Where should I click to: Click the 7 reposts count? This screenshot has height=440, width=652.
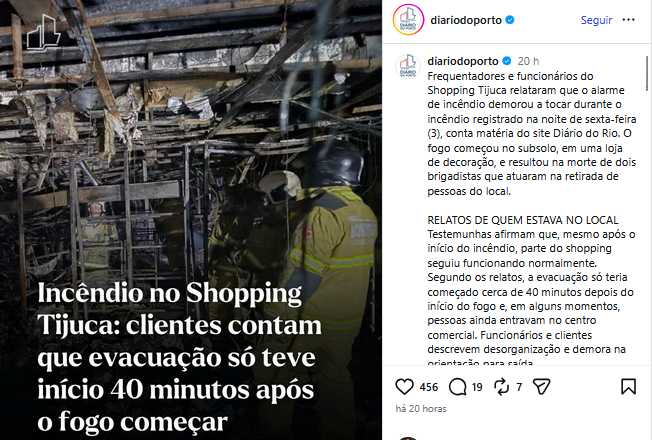coord(519,387)
